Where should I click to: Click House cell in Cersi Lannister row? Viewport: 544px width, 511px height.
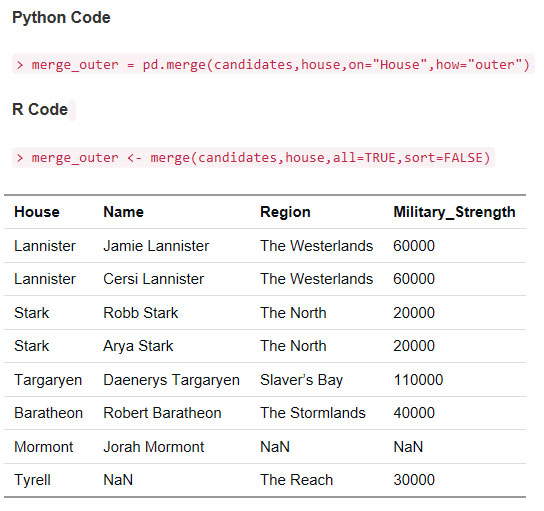(x=45, y=279)
